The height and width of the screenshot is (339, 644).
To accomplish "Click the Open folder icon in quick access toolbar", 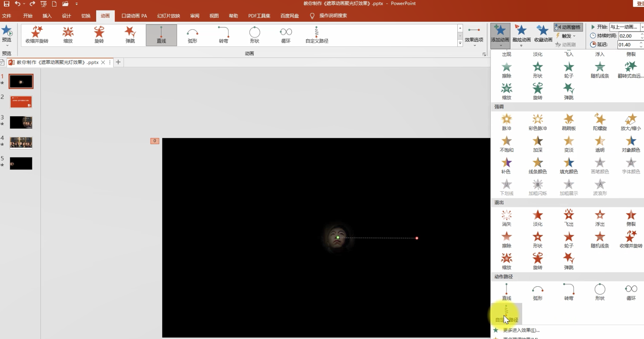I will 65,4.
